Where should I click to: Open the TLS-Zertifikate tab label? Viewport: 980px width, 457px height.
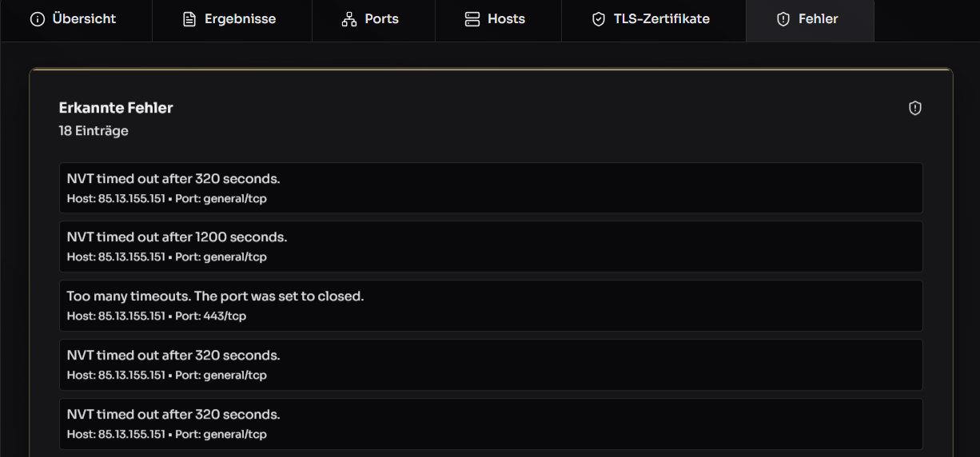click(x=661, y=19)
